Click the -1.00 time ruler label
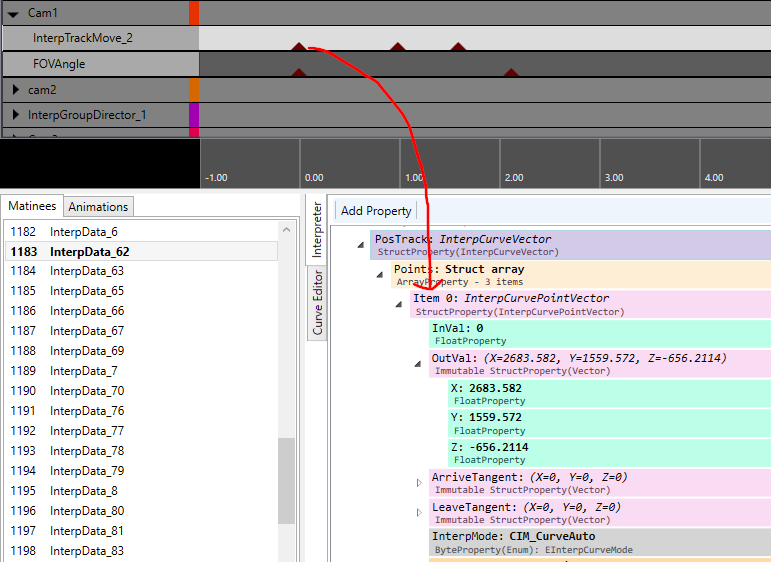This screenshot has height=562, width=771. (216, 177)
